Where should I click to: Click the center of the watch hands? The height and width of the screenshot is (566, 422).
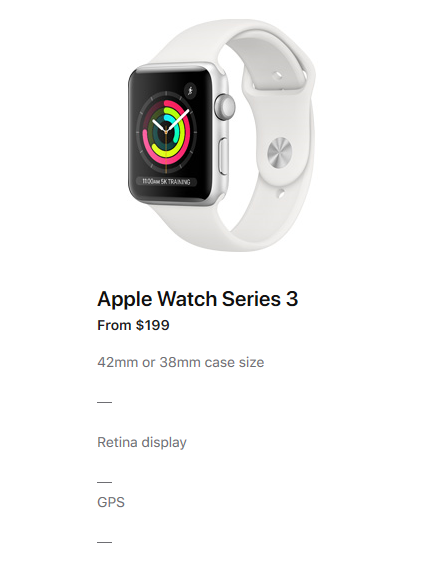click(x=166, y=129)
